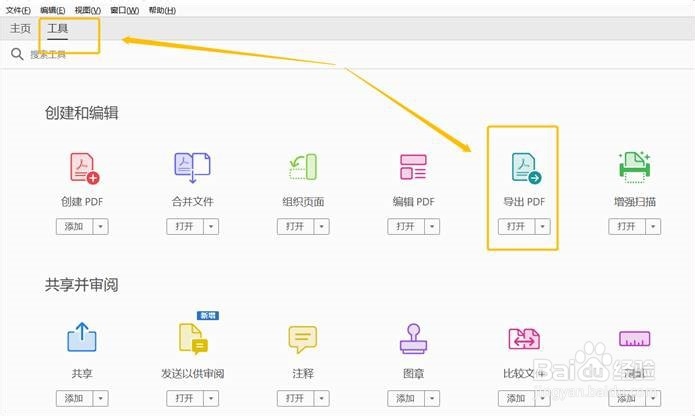
Task: Open the Combine Files (合并文件) icon
Action: (x=192, y=167)
